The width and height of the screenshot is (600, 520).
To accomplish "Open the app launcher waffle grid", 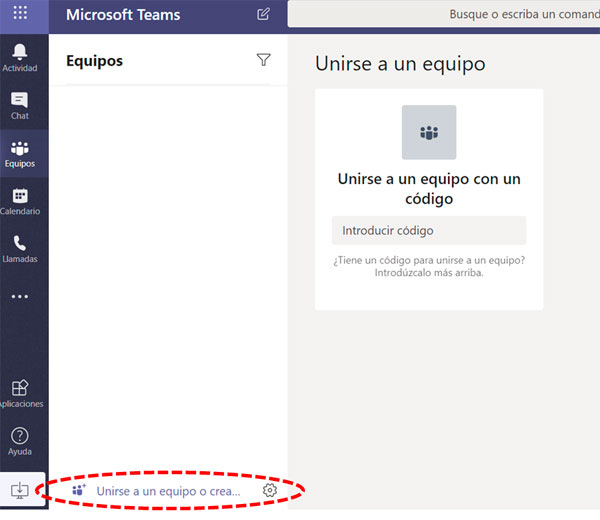I will point(20,13).
